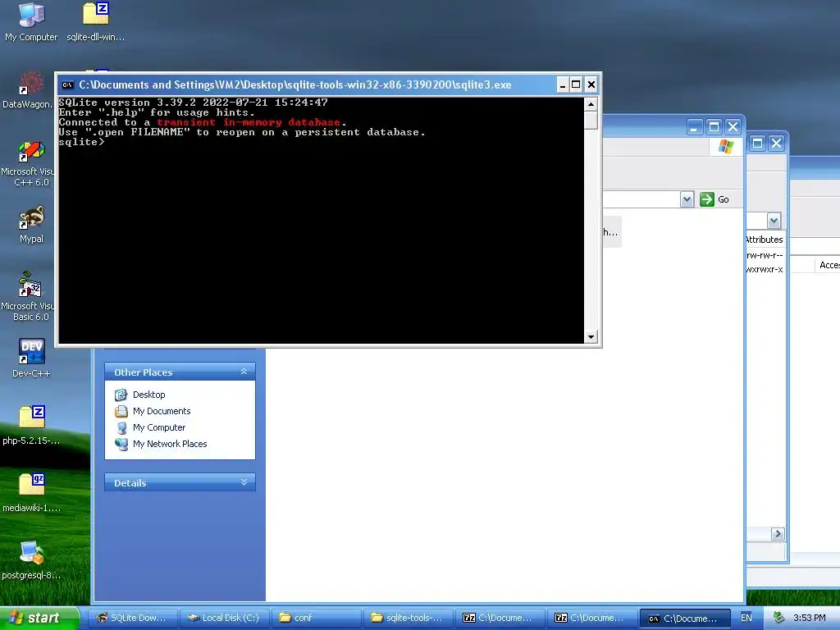Open My Computer link in Other Places
Image resolution: width=840 pixels, height=630 pixels.
[x=159, y=427]
